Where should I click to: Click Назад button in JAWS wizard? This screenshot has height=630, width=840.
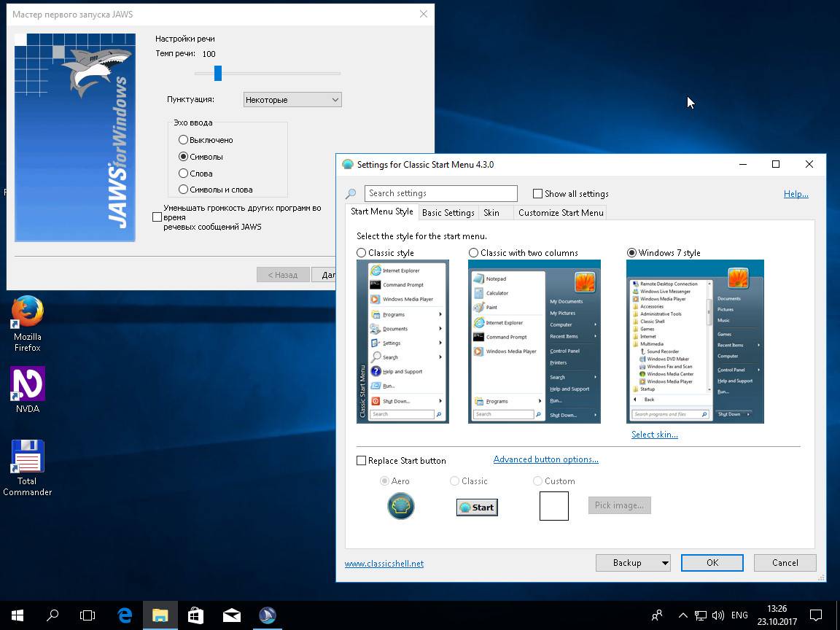coord(283,275)
